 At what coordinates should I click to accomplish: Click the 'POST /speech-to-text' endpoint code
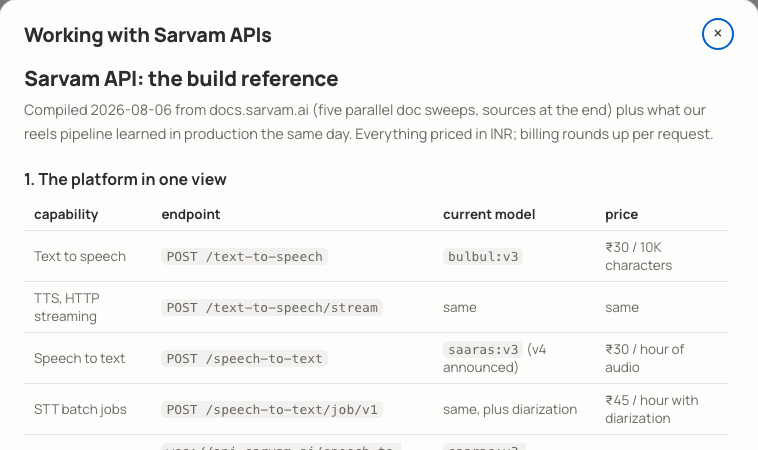[245, 359]
